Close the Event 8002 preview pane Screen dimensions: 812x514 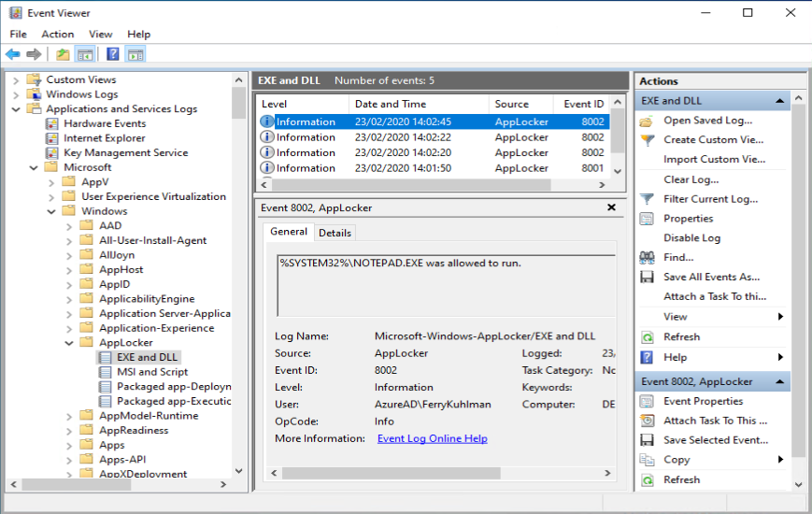[612, 207]
